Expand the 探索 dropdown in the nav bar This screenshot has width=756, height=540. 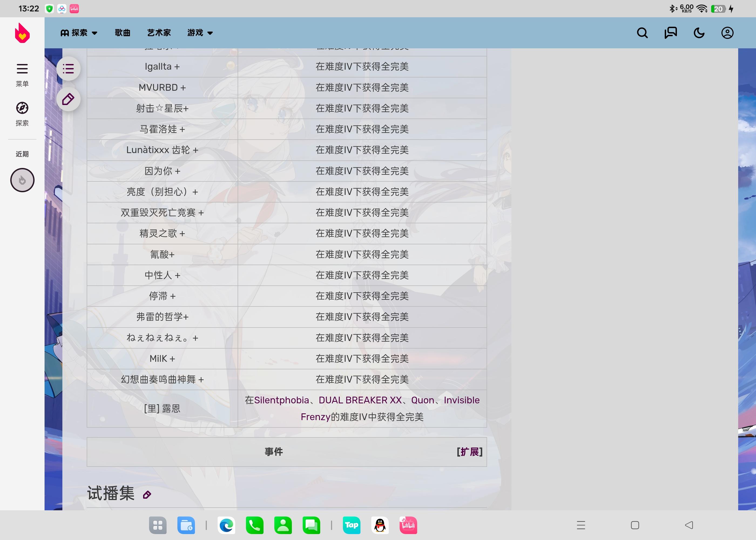click(x=79, y=33)
